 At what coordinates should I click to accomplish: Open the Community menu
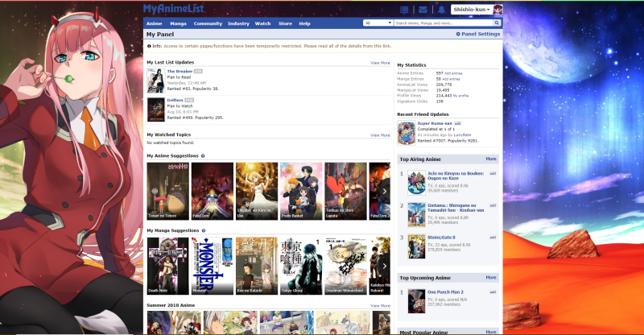pyautogui.click(x=208, y=23)
